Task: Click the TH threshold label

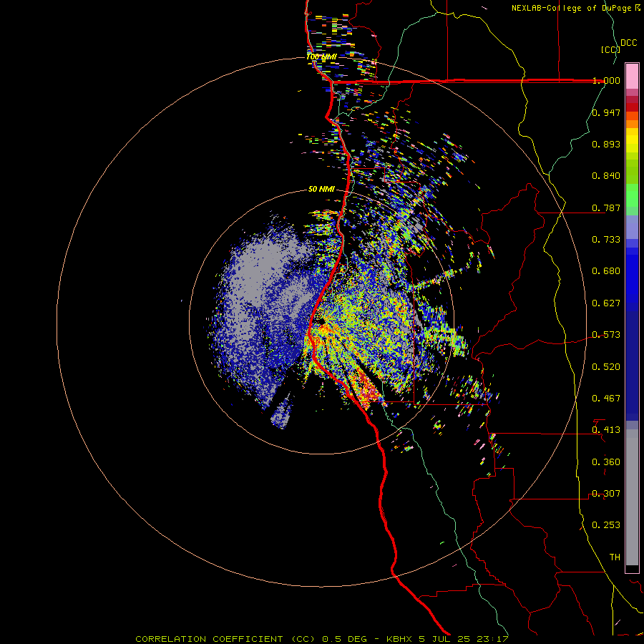Action: click(615, 557)
